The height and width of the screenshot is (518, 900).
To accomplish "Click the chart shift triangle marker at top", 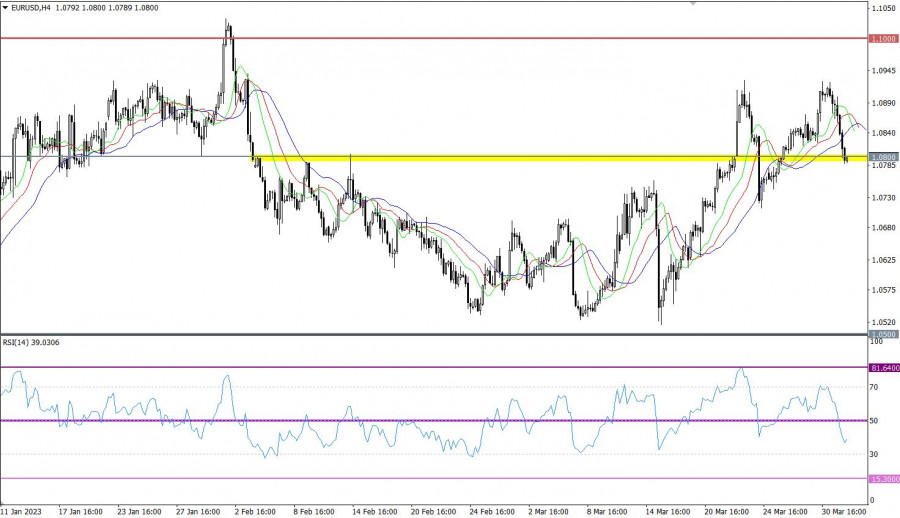I will point(692,4).
